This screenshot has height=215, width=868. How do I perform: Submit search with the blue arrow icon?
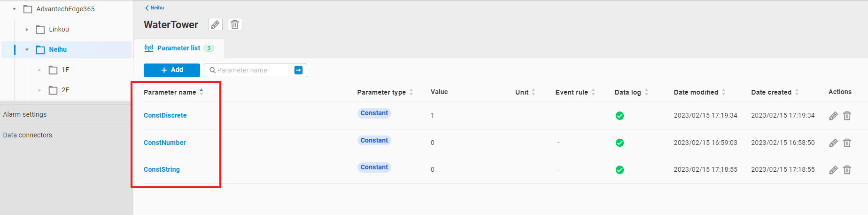click(298, 70)
